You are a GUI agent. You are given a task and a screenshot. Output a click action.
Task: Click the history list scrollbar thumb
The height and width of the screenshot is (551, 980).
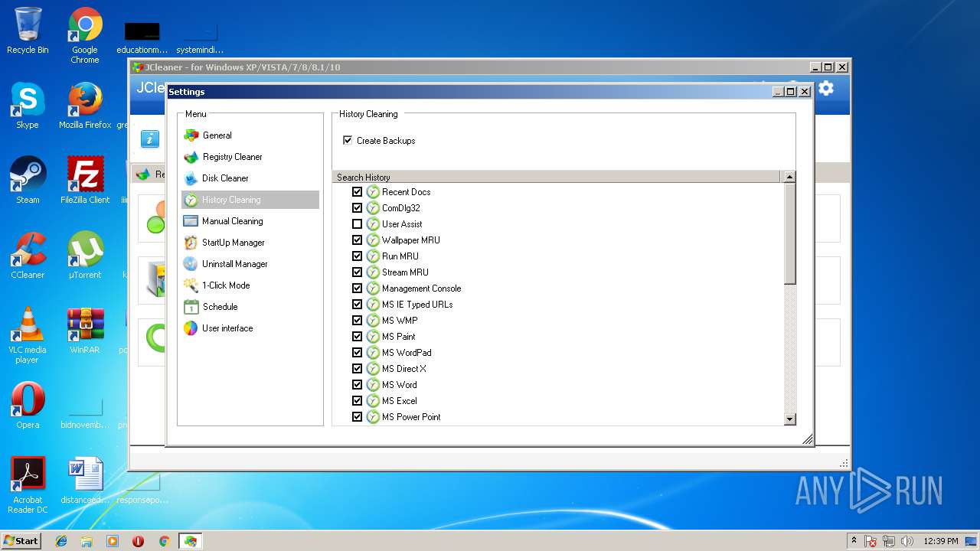click(x=790, y=233)
